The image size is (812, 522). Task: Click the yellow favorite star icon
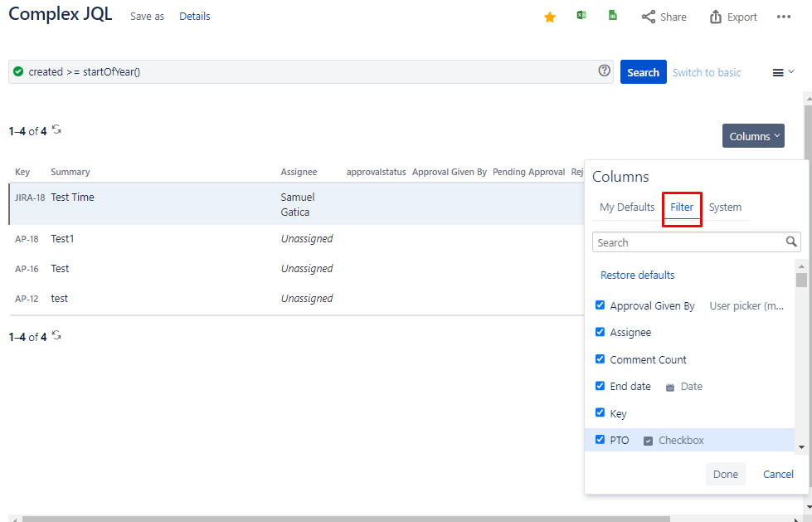(549, 17)
